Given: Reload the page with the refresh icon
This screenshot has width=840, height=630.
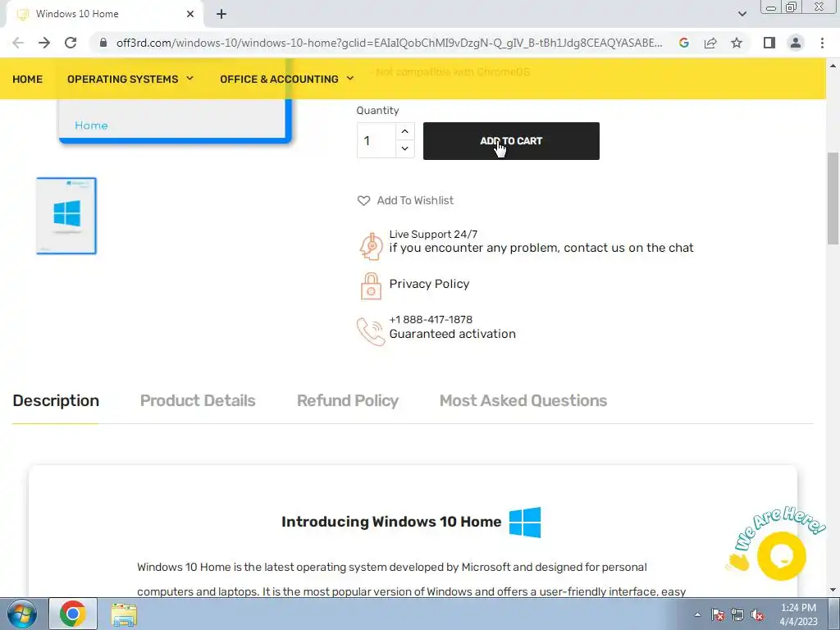Looking at the screenshot, I should [x=71, y=43].
